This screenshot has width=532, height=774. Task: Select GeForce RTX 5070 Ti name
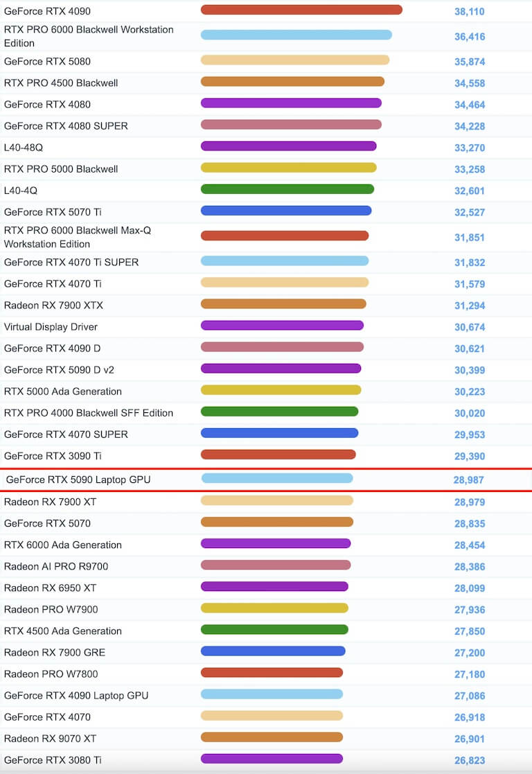click(53, 212)
